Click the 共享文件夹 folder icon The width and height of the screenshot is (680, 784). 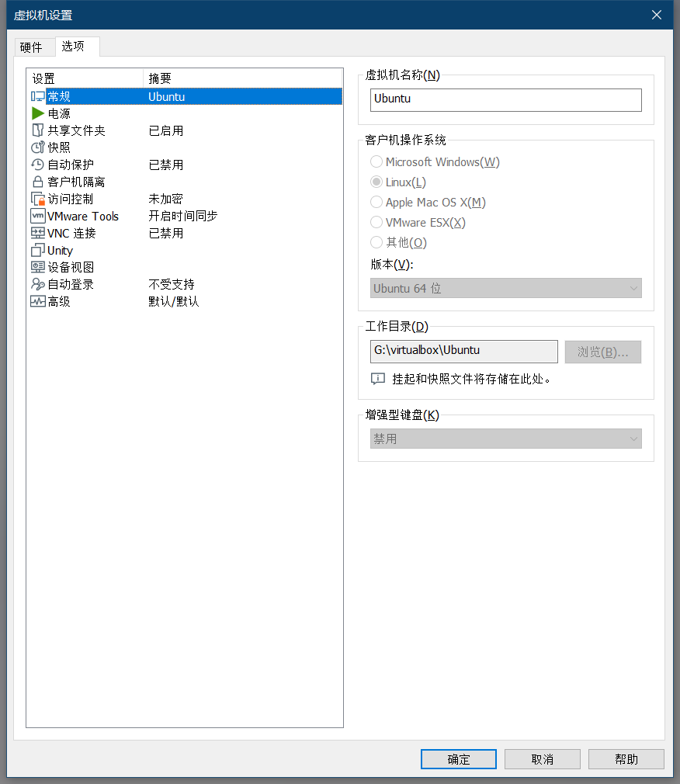[38, 130]
